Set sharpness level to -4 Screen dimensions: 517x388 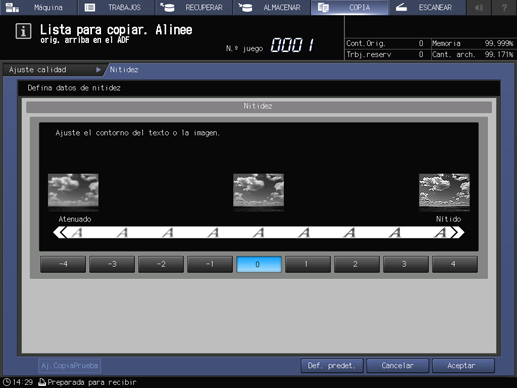point(63,264)
